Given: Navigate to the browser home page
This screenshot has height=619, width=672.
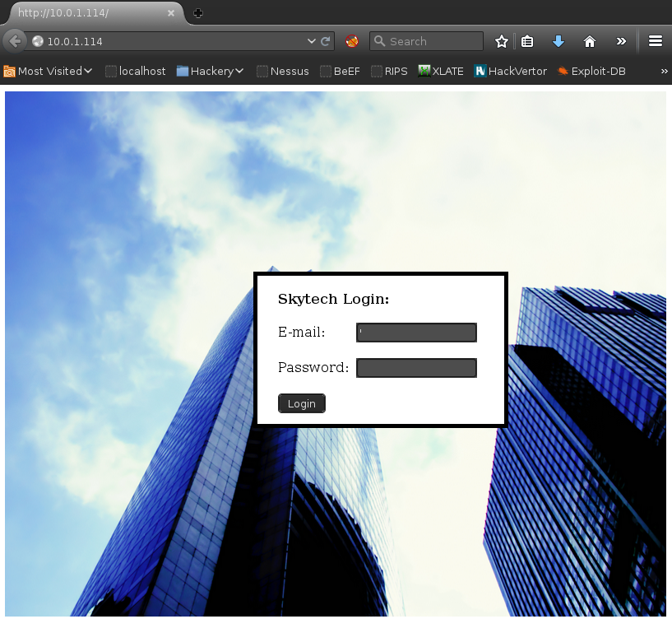Looking at the screenshot, I should (589, 40).
